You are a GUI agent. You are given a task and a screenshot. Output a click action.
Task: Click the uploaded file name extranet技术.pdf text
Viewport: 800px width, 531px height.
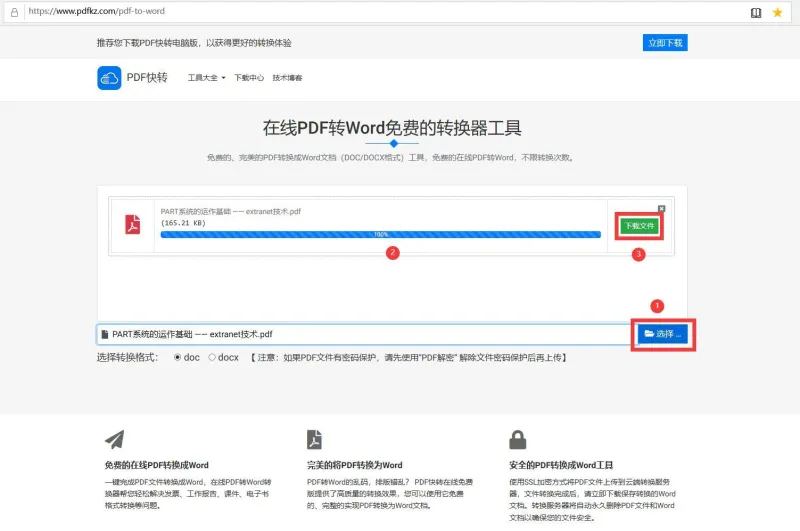231,211
